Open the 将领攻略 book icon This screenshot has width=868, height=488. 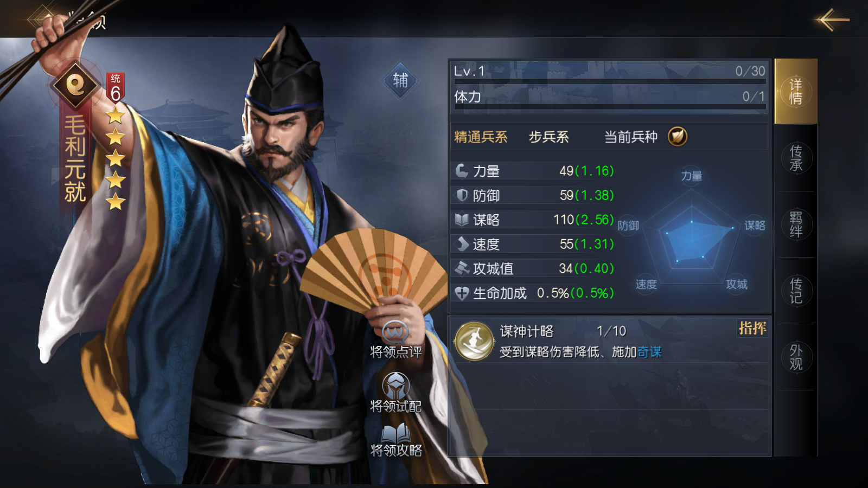point(396,434)
